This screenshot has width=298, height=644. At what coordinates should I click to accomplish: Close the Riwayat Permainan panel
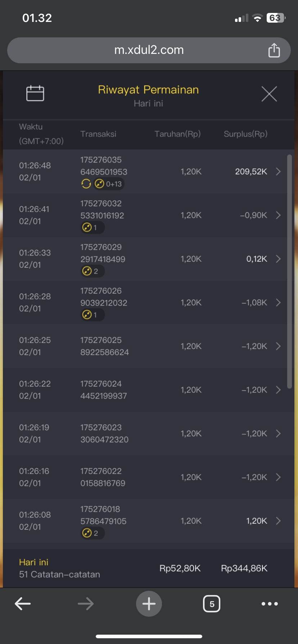point(269,94)
